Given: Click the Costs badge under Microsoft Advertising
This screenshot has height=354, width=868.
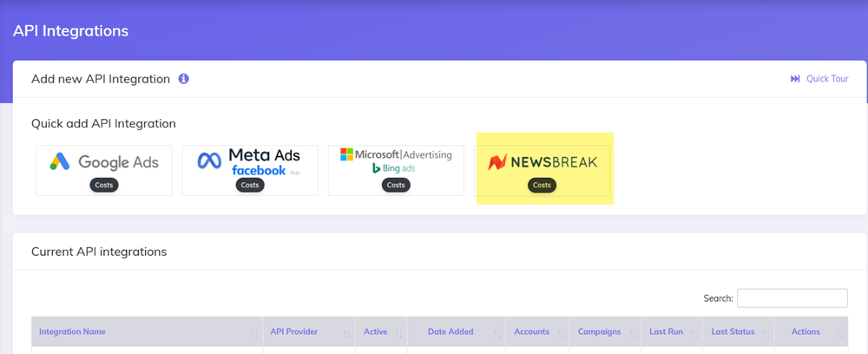Looking at the screenshot, I should coord(396,186).
